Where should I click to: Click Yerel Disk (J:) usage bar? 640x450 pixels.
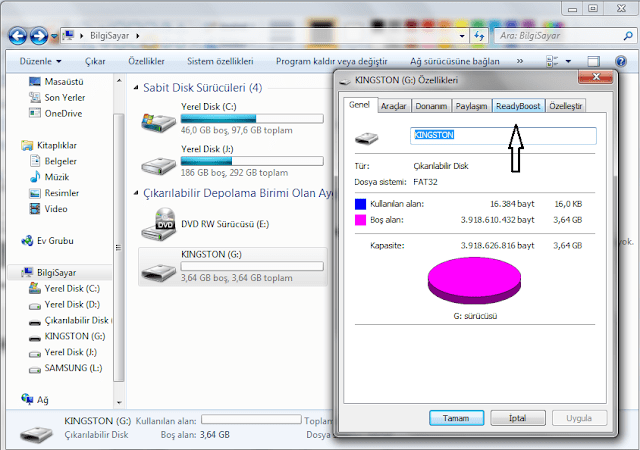pos(252,161)
